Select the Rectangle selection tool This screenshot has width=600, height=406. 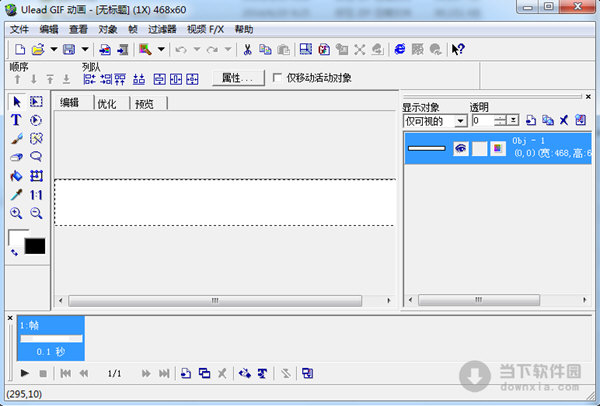click(x=36, y=102)
